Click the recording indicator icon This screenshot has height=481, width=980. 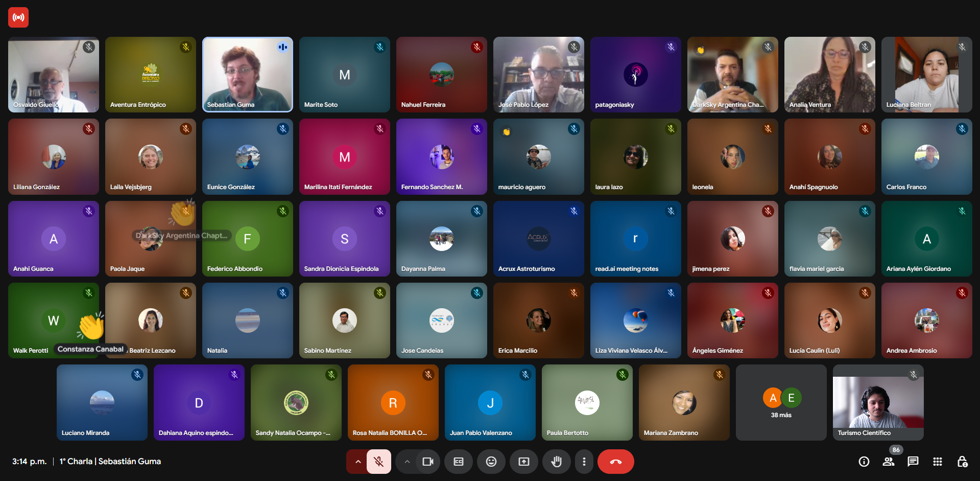18,17
